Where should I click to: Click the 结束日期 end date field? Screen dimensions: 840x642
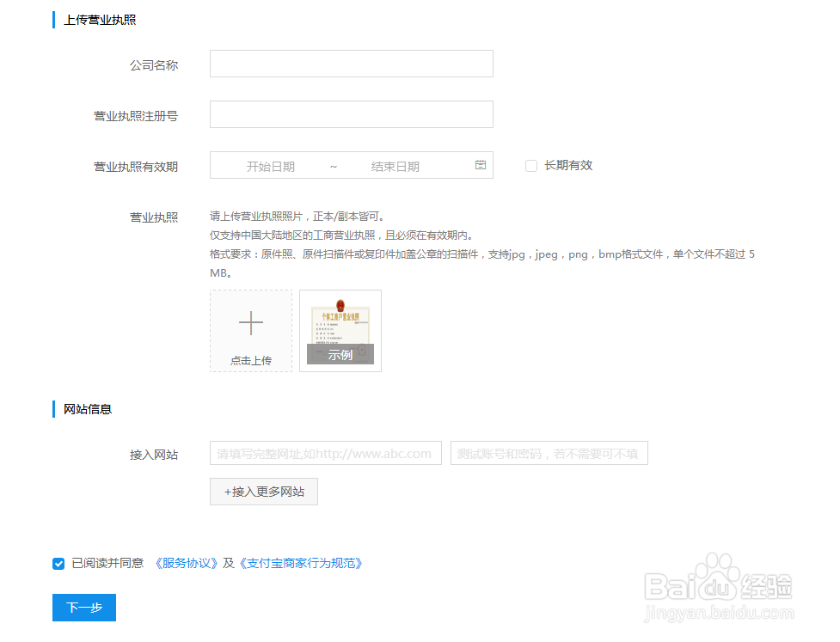click(x=395, y=165)
